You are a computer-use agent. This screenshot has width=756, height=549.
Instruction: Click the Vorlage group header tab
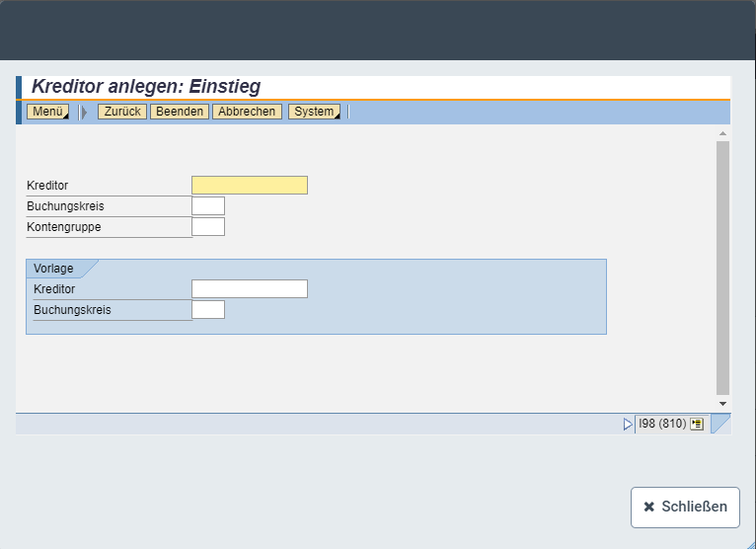(54, 269)
